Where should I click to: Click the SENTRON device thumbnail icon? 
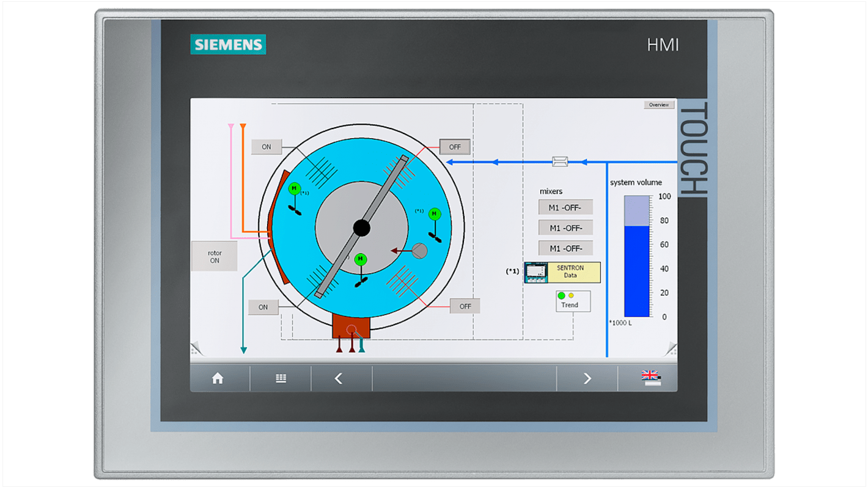click(536, 273)
